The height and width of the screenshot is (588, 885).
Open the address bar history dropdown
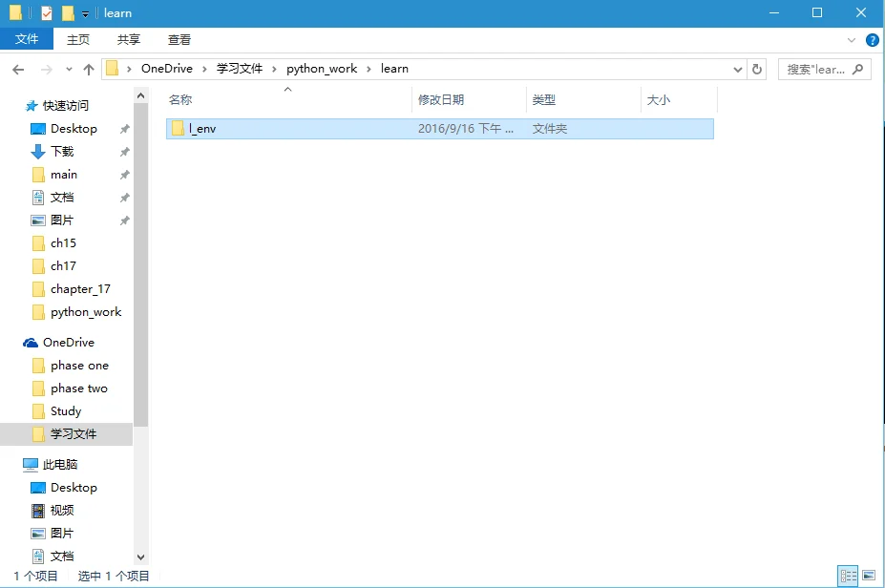tap(737, 70)
